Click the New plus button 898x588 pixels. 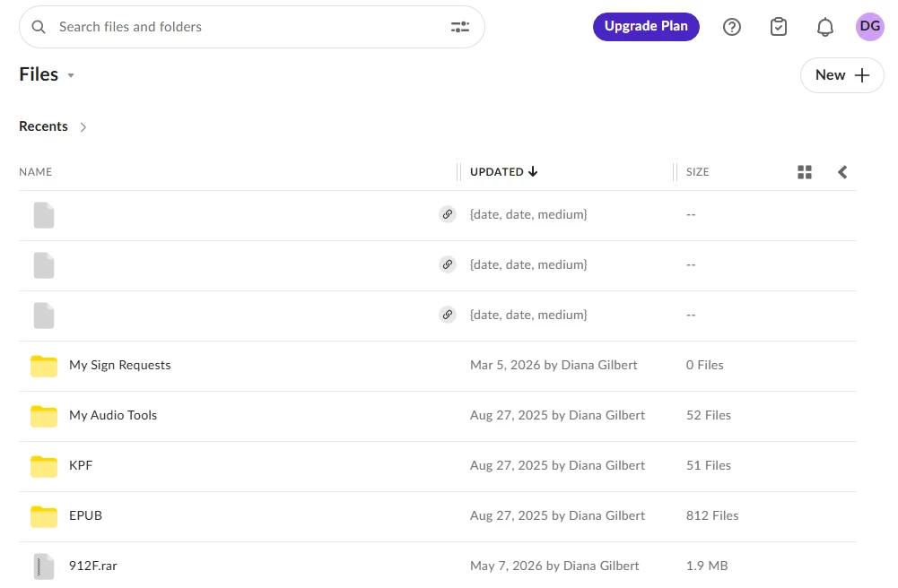coord(841,75)
